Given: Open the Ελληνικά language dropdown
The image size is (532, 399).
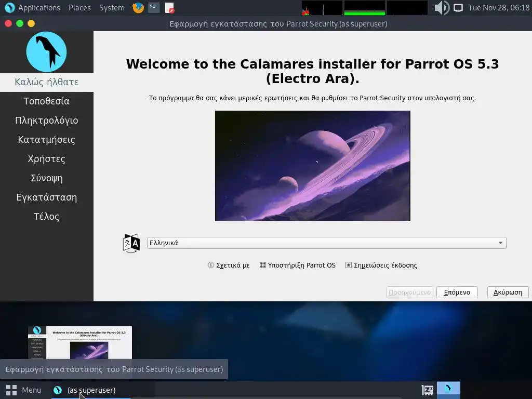Looking at the screenshot, I should [x=326, y=243].
